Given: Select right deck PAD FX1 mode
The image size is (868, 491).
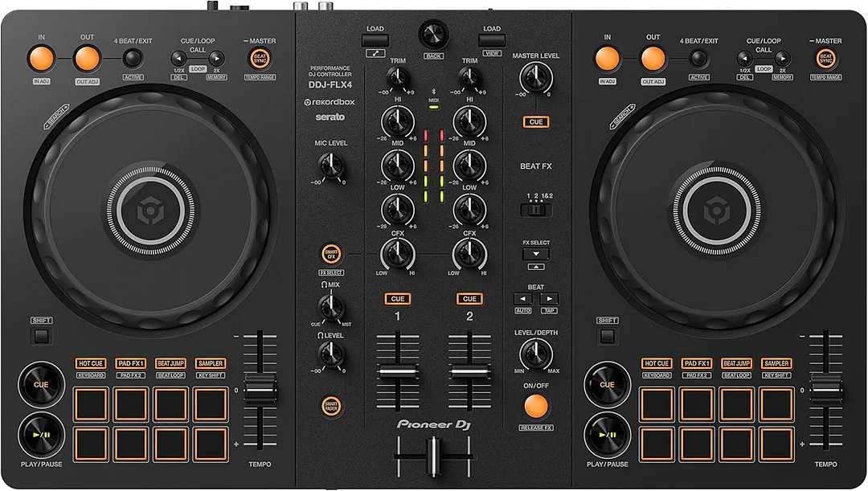Looking at the screenshot, I should (696, 364).
